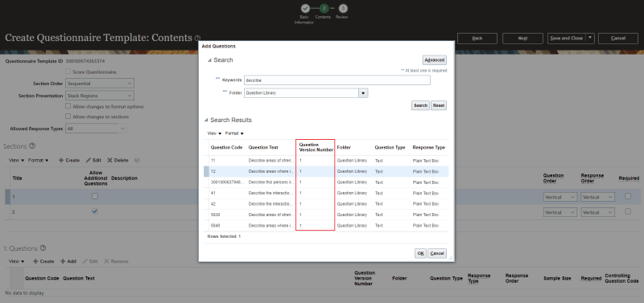The width and height of the screenshot is (644, 303).
Task: Open View menu in Search Results
Action: click(214, 133)
